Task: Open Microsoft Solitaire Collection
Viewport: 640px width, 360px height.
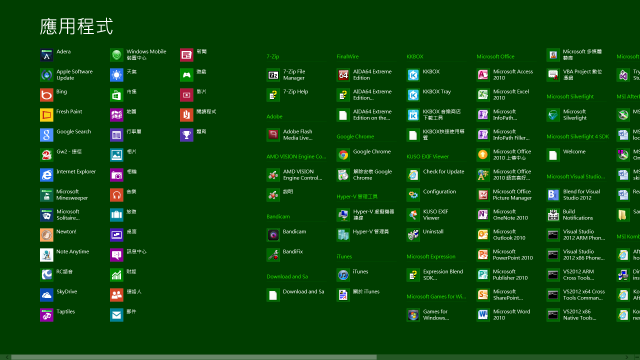Action: pos(47,215)
